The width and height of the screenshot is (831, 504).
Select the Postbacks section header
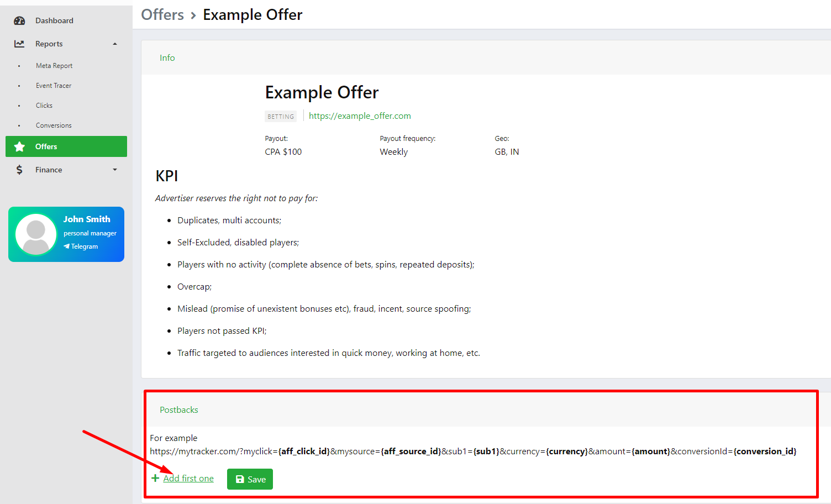coord(179,410)
